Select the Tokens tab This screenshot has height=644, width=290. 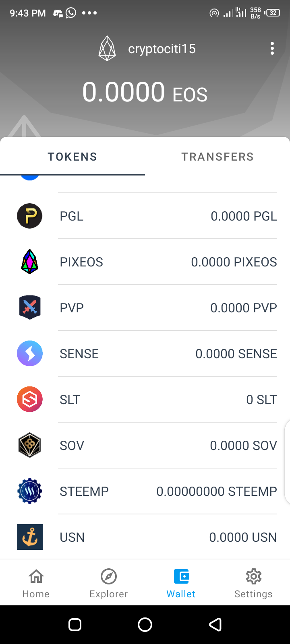pyautogui.click(x=72, y=157)
